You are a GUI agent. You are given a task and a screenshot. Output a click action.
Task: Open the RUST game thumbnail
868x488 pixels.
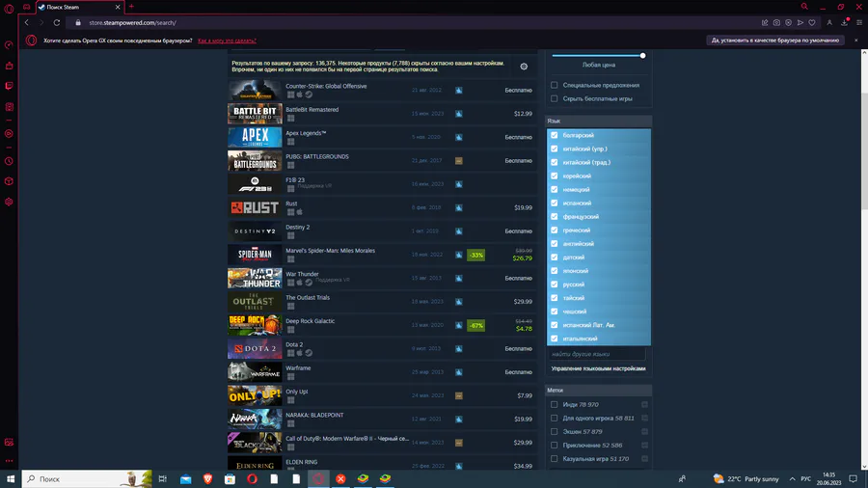coord(255,207)
